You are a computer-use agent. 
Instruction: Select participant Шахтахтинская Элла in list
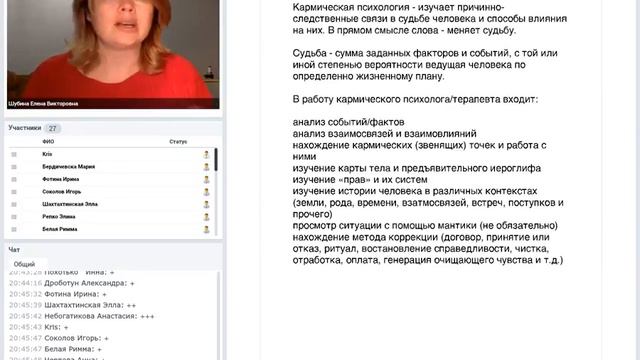pos(70,204)
